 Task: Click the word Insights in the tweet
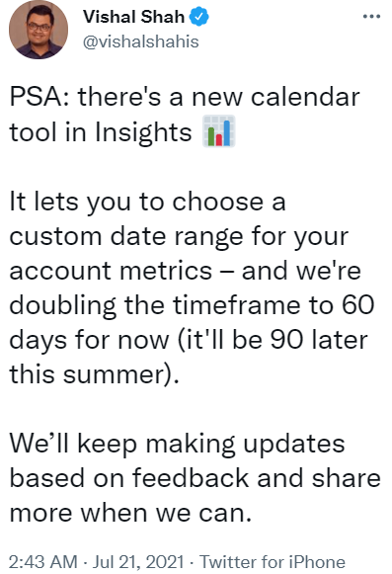click(x=143, y=132)
